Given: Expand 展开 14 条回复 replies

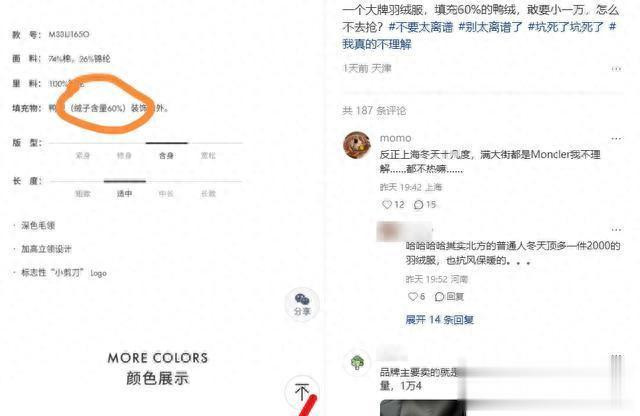Looking at the screenshot, I should tap(440, 320).
